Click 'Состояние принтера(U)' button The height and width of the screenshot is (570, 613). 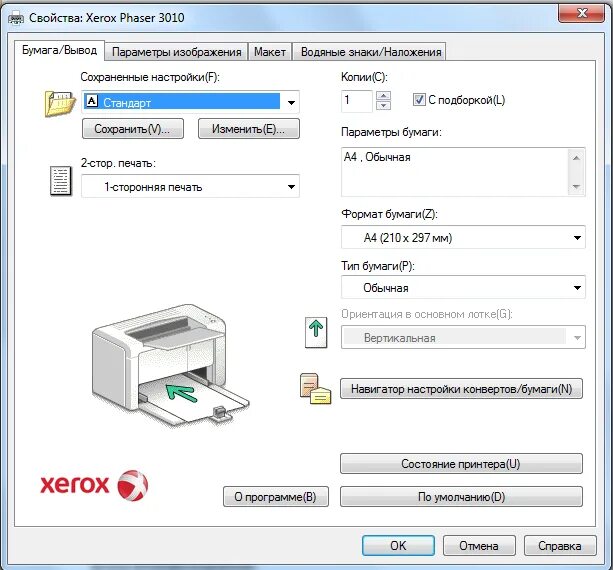pos(461,464)
